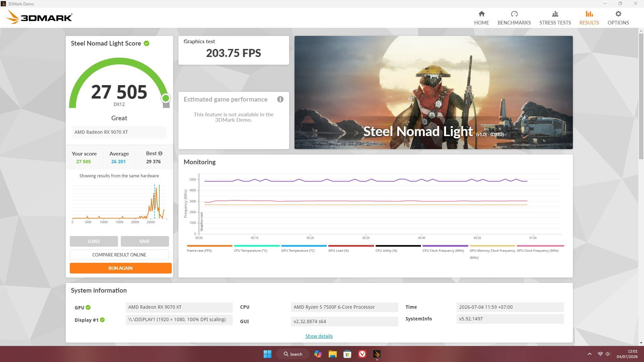Image resolution: width=644 pixels, height=362 pixels.
Task: Click the SAVE button
Action: point(145,241)
